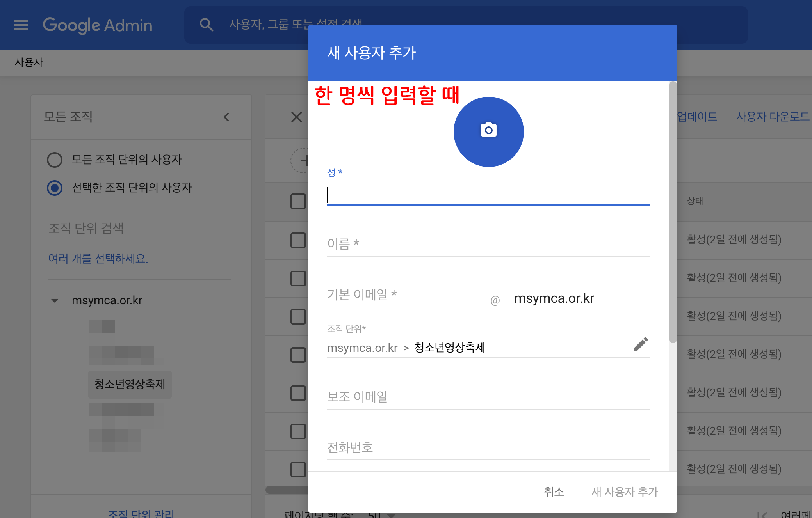Click the dialog vertical scrollbar

tap(672, 213)
